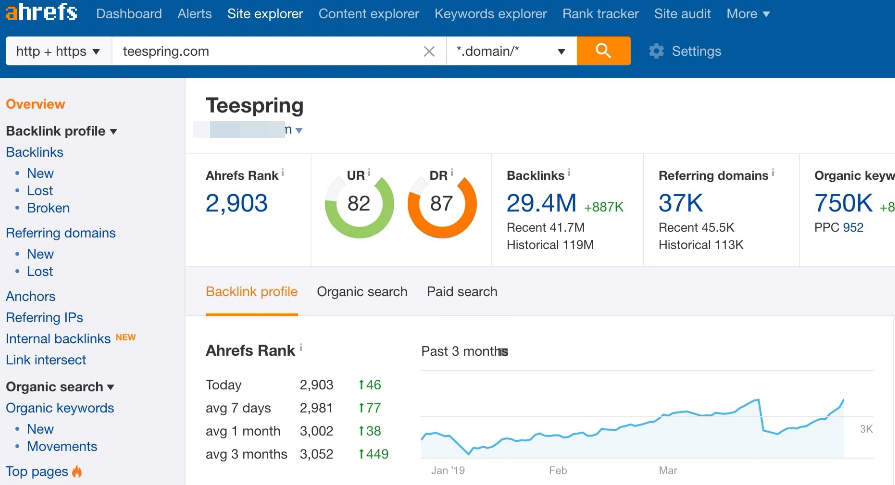This screenshot has width=895, height=485.
Task: Open the Backlinks sidebar link
Action: [x=34, y=152]
